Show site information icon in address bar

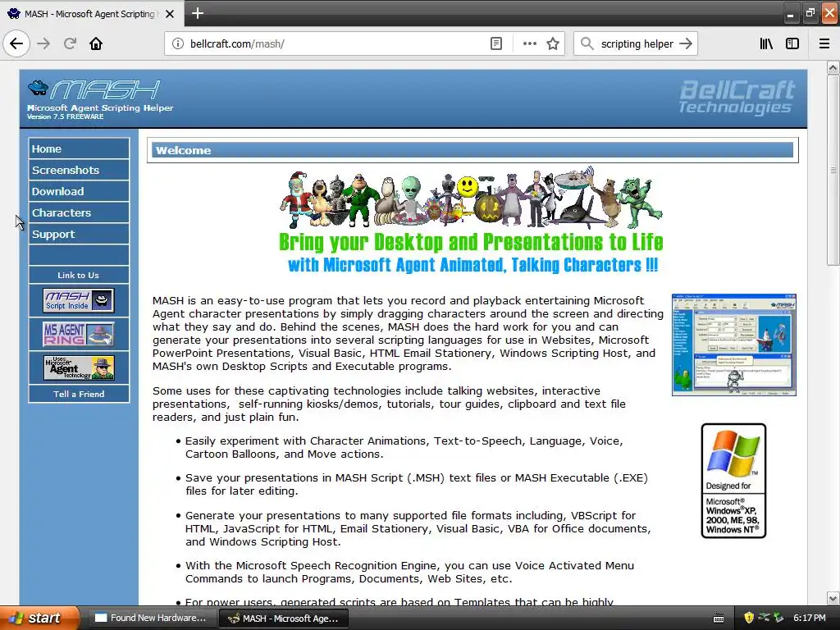[x=177, y=43]
